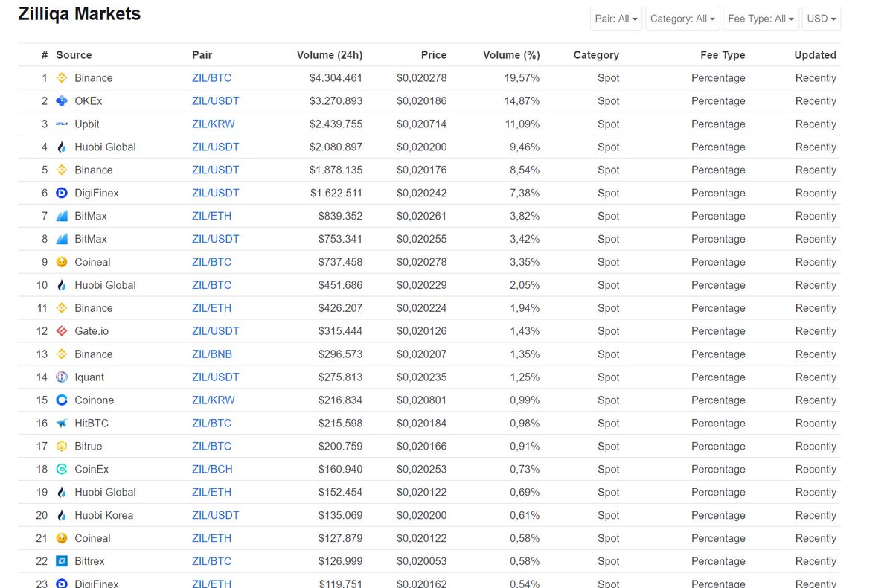
Task: Open ZIL/USDT pair link for OKEx
Action: coord(216,101)
